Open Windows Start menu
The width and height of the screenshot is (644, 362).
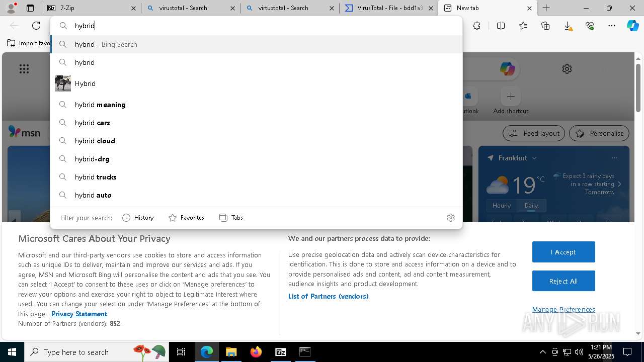point(12,352)
